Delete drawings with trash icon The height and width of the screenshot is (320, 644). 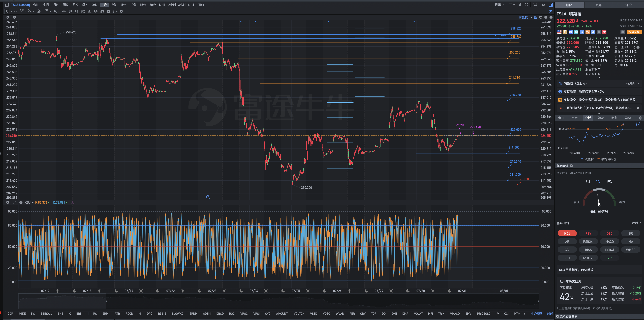click(x=108, y=11)
